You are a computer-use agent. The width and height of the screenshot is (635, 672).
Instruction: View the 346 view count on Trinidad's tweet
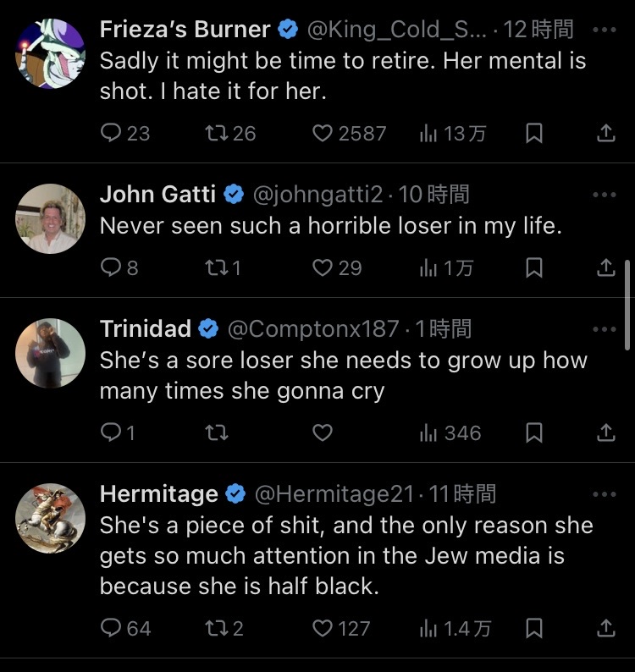450,432
